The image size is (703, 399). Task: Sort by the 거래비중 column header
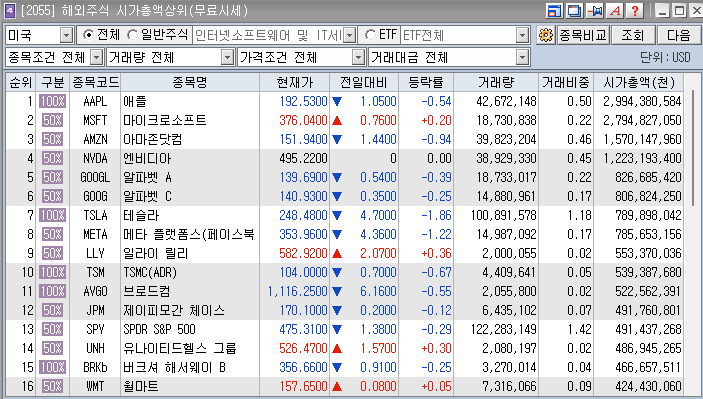tap(565, 82)
